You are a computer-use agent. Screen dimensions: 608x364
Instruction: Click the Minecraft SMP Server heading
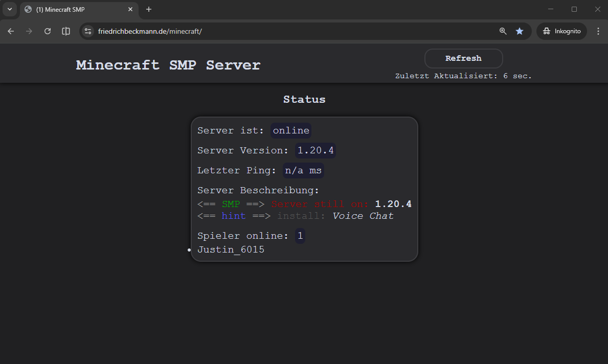[x=168, y=65]
